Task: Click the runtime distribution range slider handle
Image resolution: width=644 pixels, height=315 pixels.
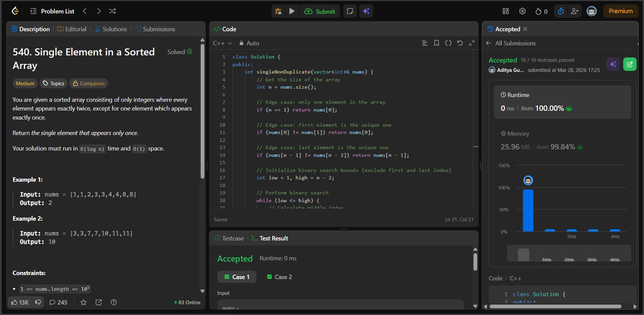Action: pyautogui.click(x=523, y=255)
